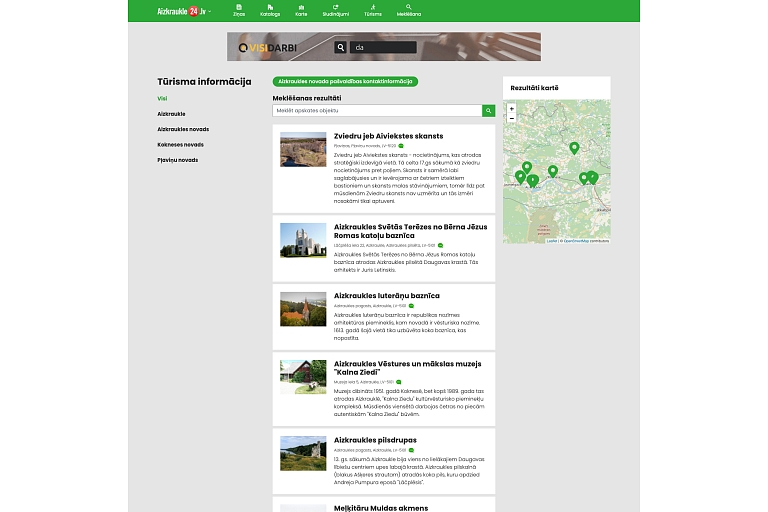Select the Pļaviņu novads filter
The width and height of the screenshot is (768, 512).
coord(178,160)
